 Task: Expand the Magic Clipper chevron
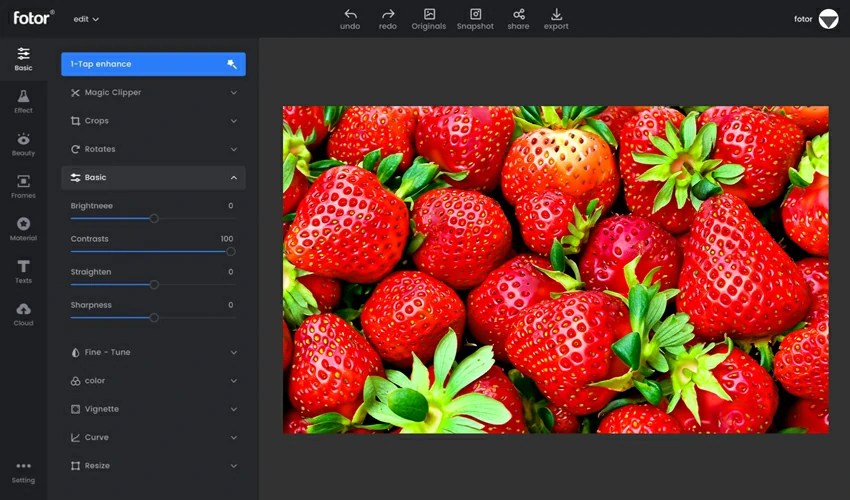(234, 93)
